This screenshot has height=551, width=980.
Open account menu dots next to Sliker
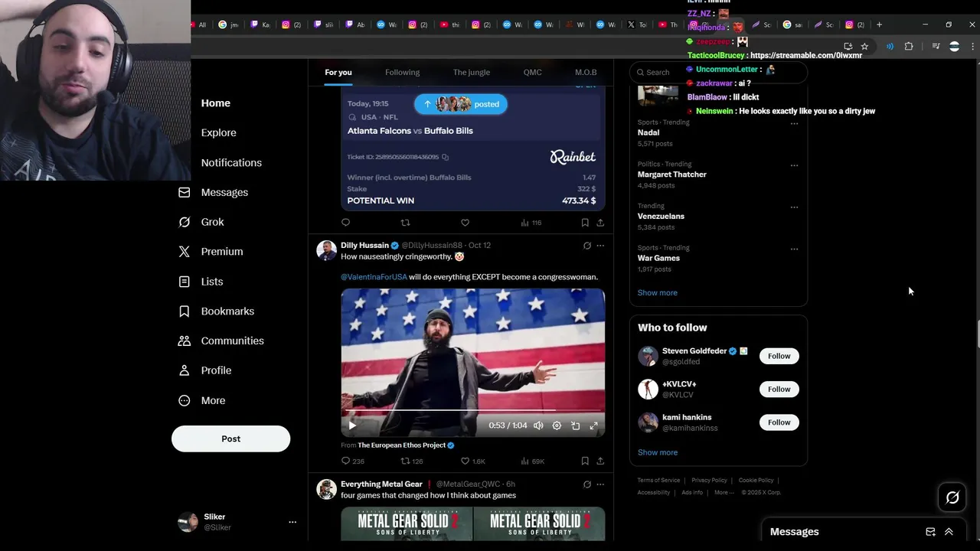coord(292,522)
